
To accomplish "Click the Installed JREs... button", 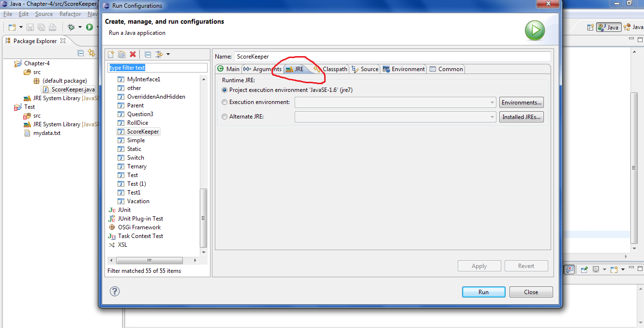I will tap(521, 117).
